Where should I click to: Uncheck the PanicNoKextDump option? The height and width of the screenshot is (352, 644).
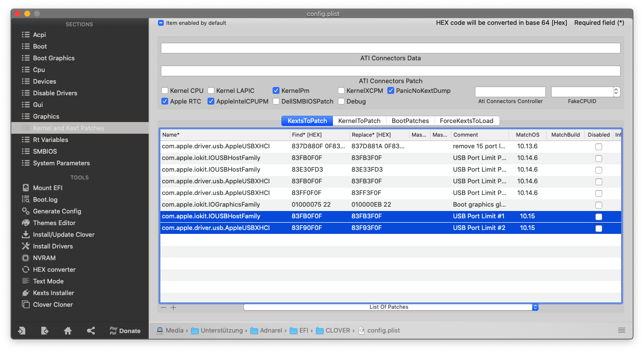point(391,90)
